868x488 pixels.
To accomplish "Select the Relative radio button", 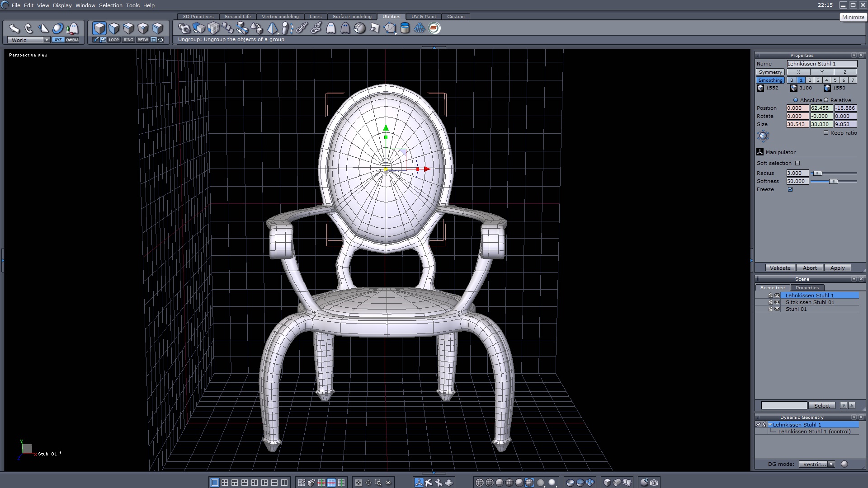I will tap(826, 100).
